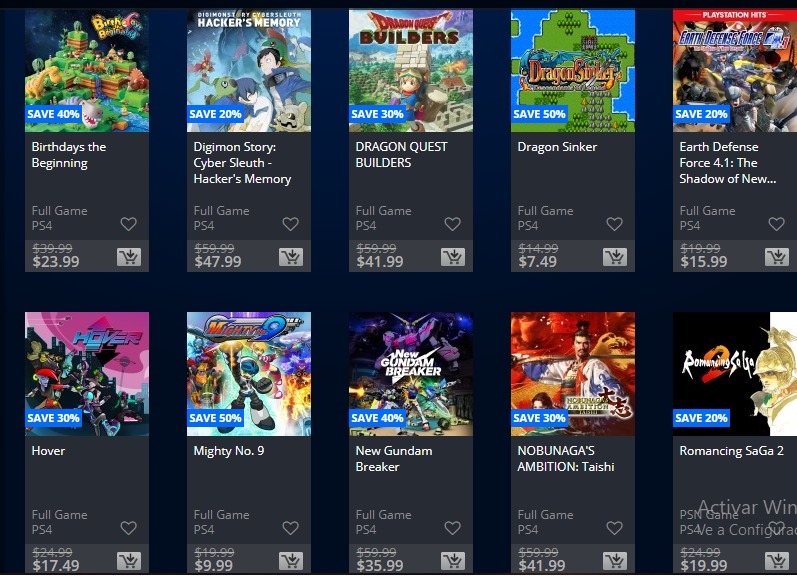Toggle wishlist heart for Mighty No. 9

[291, 528]
